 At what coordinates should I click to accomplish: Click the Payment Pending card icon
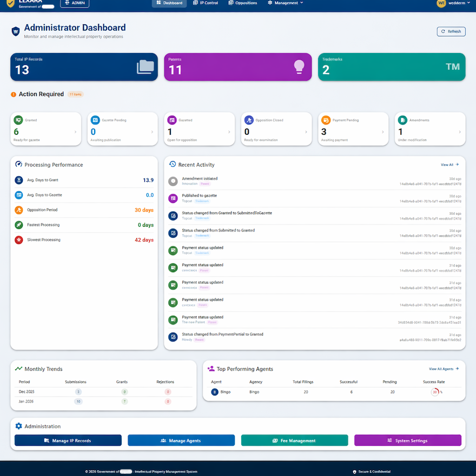tap(326, 120)
